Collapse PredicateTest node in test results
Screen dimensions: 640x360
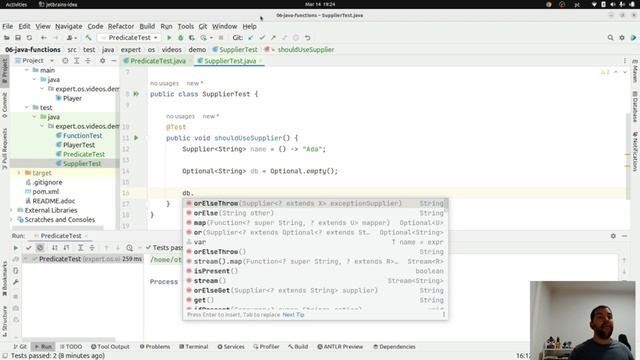point(26,259)
